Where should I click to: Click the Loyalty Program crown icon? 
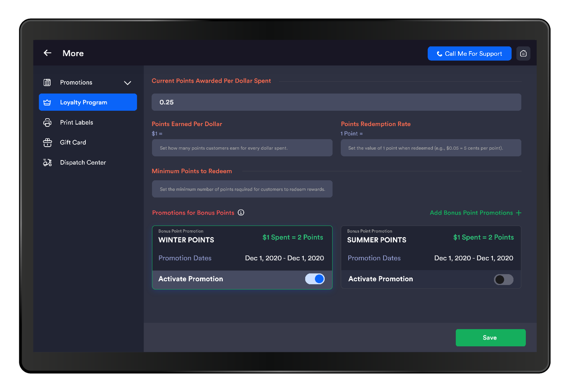click(x=47, y=102)
